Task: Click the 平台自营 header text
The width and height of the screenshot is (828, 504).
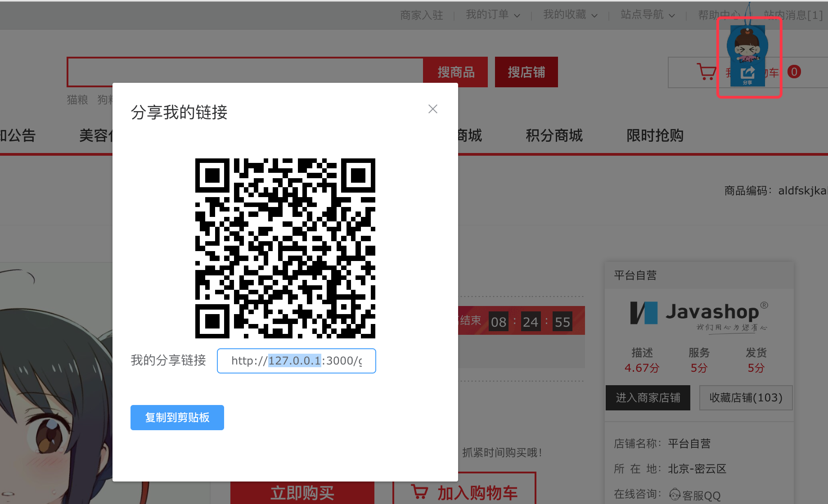Action: coord(635,275)
